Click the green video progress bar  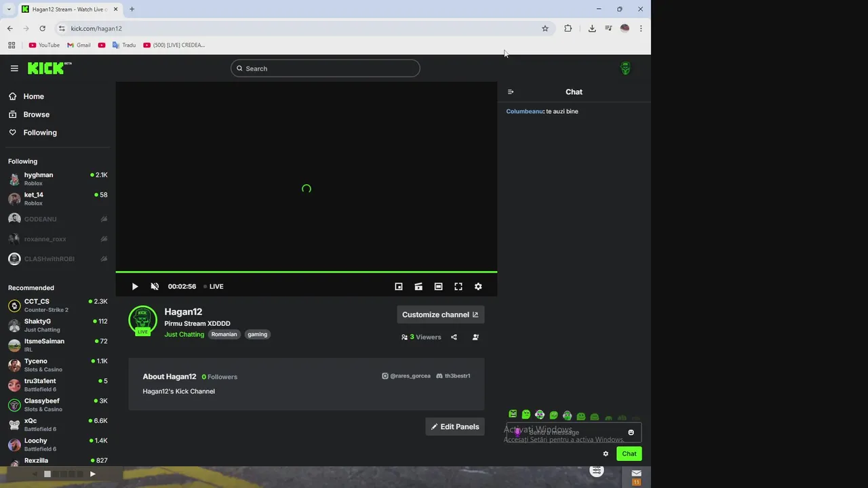(307, 272)
